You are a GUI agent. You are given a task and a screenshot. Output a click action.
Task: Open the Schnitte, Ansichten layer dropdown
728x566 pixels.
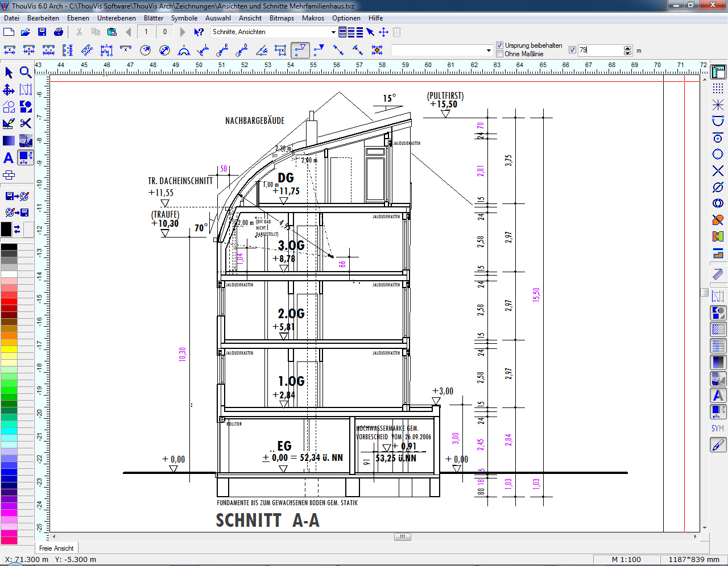(333, 32)
